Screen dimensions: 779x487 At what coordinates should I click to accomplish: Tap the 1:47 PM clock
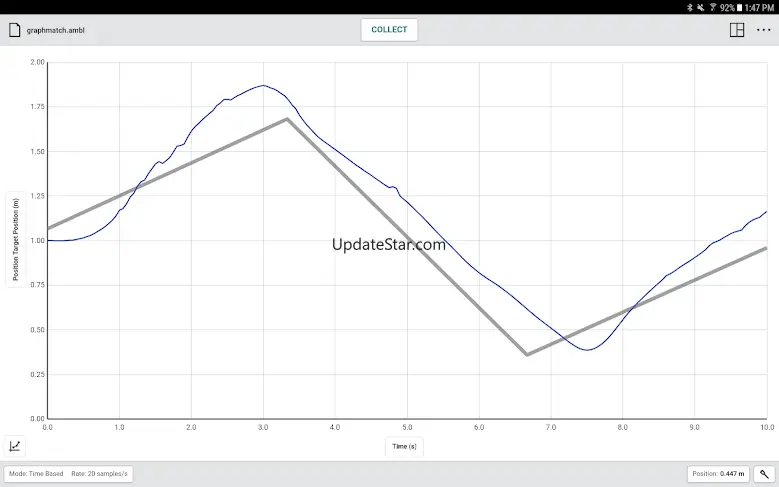[759, 7]
